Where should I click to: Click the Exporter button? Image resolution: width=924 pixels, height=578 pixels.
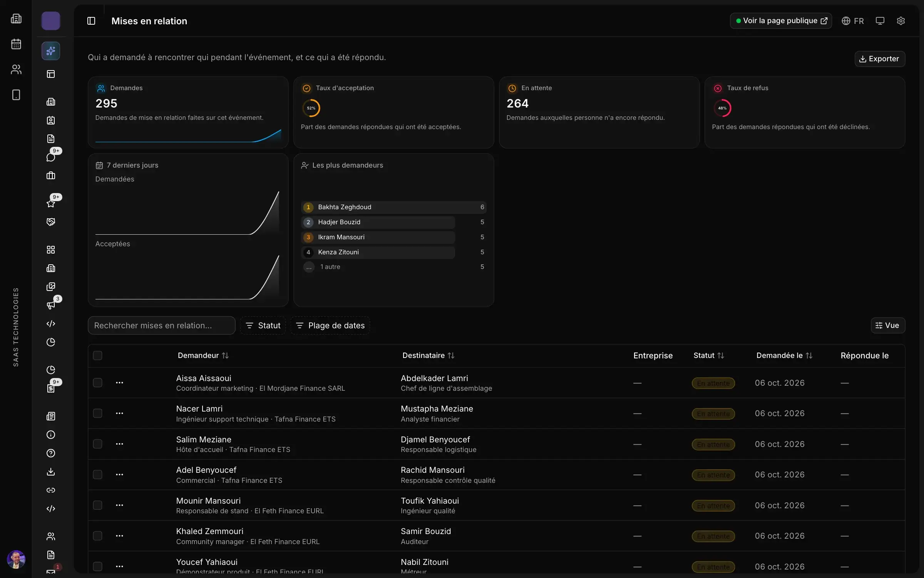[880, 59]
